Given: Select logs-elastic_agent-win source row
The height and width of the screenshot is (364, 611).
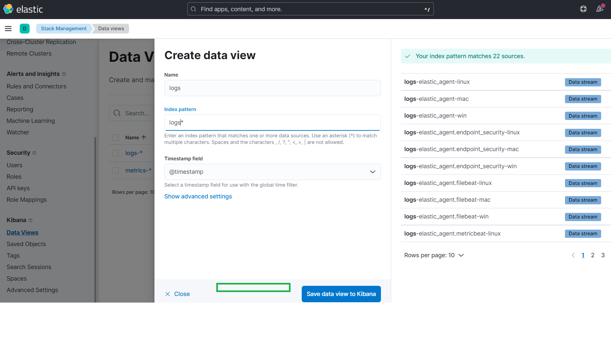Looking at the screenshot, I should 506,116.
